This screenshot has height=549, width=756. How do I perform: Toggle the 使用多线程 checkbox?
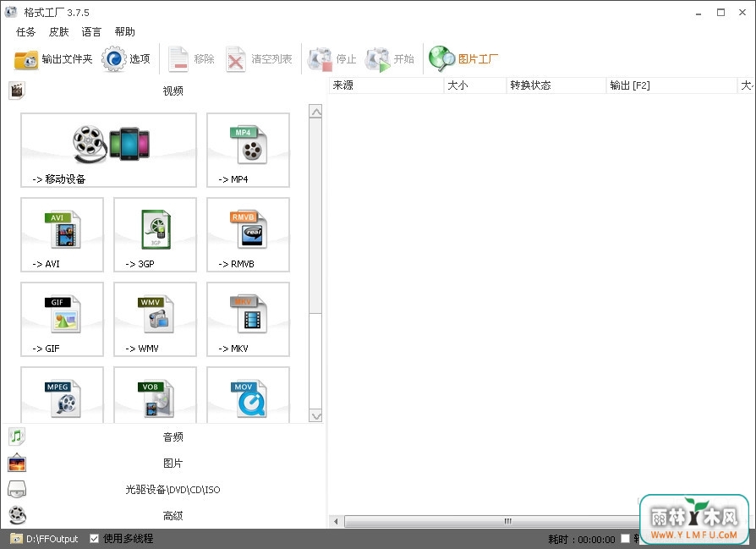click(95, 538)
